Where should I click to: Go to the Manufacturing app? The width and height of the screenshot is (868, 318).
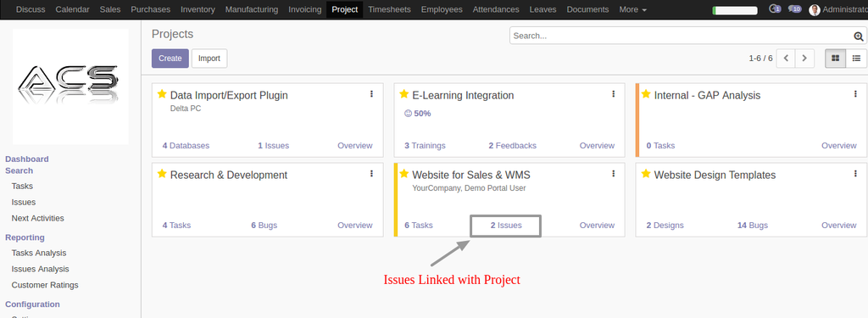pos(252,9)
